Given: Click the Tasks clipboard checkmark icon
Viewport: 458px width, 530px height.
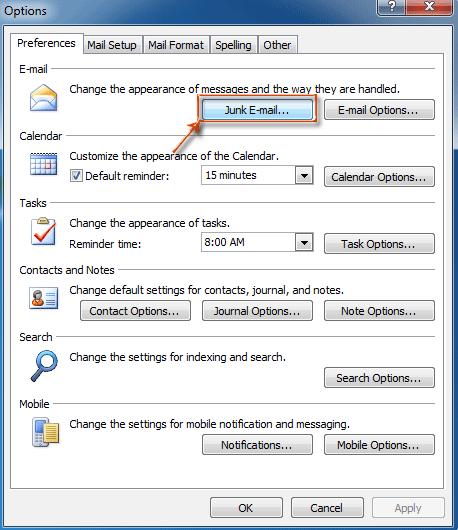Looking at the screenshot, I should coord(43,232).
